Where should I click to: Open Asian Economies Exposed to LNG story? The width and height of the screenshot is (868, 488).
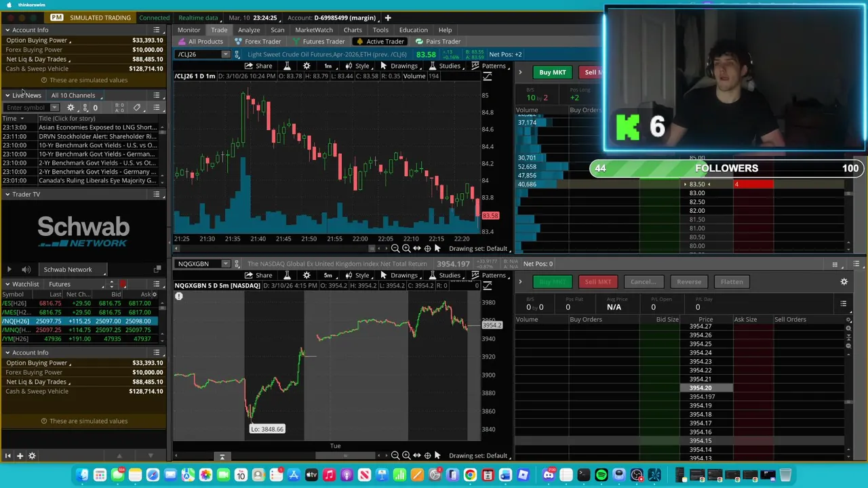click(98, 127)
